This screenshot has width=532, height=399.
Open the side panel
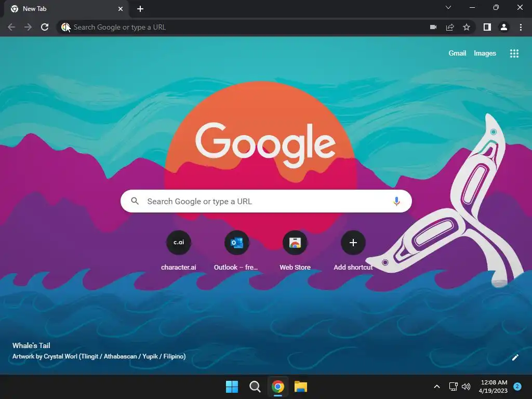487,27
